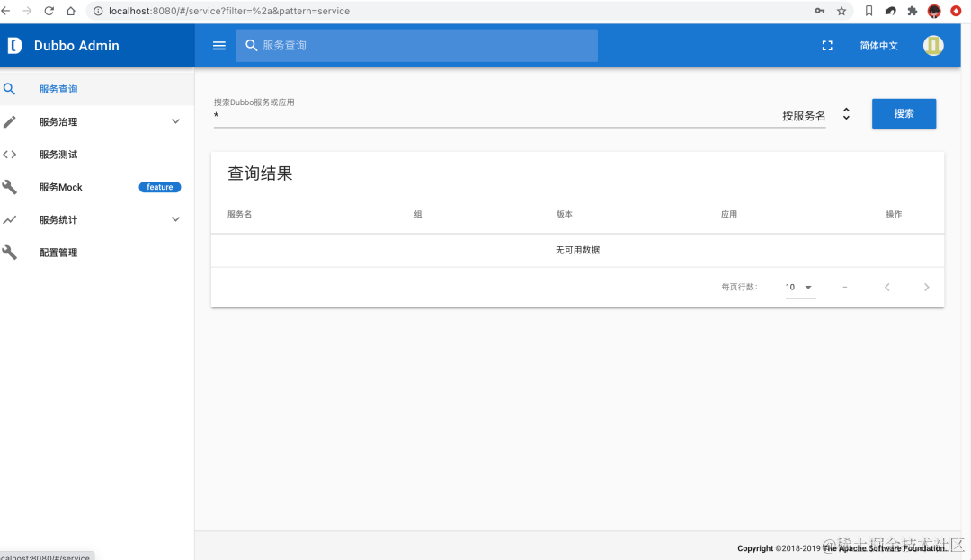This screenshot has width=971, height=560.
Task: Open the 简体中文 language menu
Action: click(x=878, y=45)
